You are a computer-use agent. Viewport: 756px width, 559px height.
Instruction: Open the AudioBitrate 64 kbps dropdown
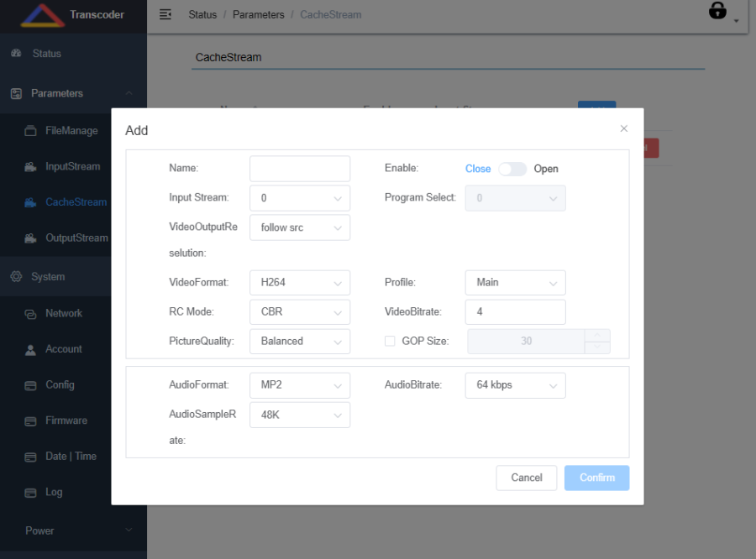pos(514,385)
